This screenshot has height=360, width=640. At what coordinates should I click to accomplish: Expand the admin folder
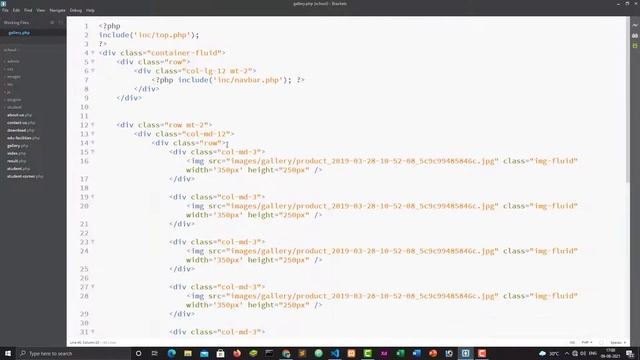tap(13, 61)
